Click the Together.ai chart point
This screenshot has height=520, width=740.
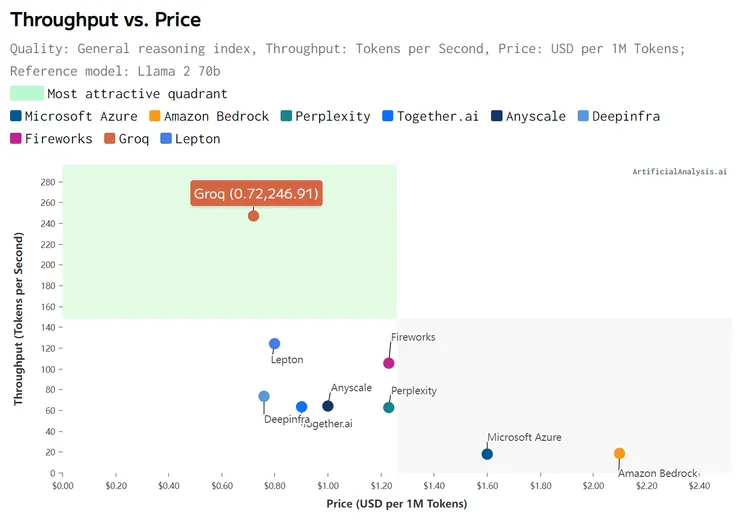302,407
